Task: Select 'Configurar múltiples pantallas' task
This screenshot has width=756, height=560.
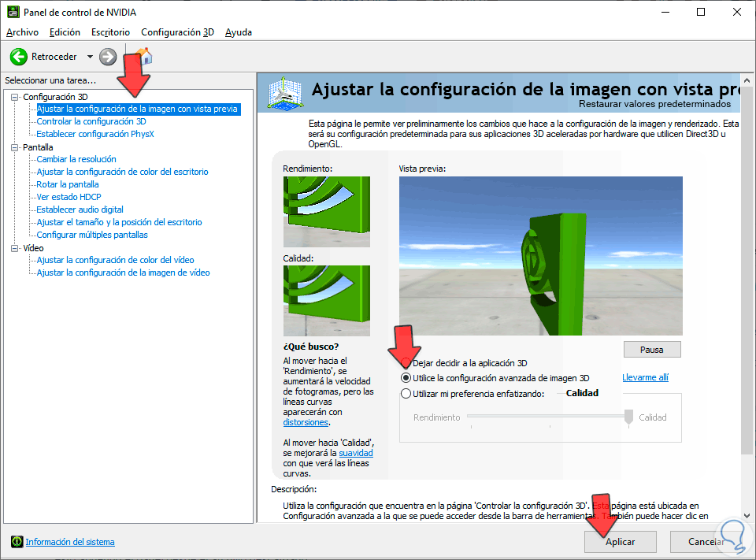Action: coord(92,235)
